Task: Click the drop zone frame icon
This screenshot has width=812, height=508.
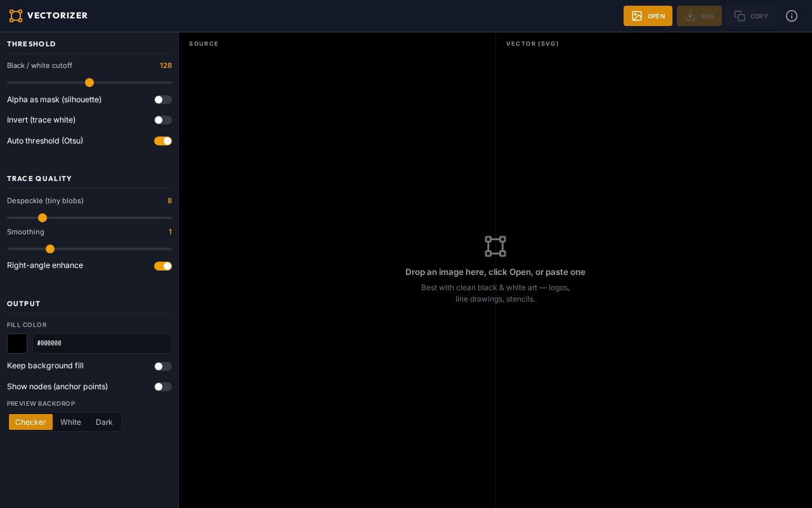Action: tap(495, 246)
